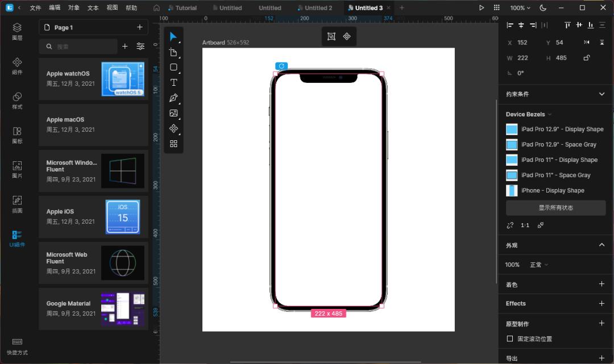
Task: Collapse the 外观 section
Action: (601, 245)
